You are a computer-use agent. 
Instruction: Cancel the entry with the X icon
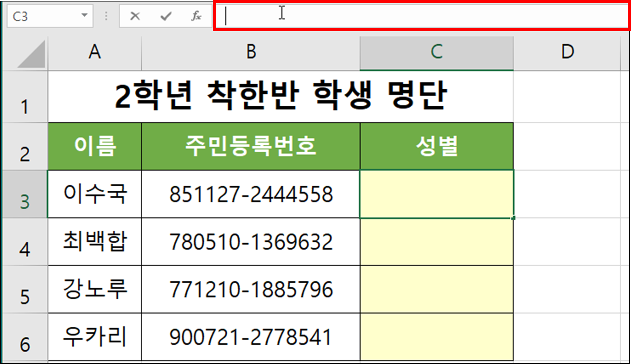[135, 16]
